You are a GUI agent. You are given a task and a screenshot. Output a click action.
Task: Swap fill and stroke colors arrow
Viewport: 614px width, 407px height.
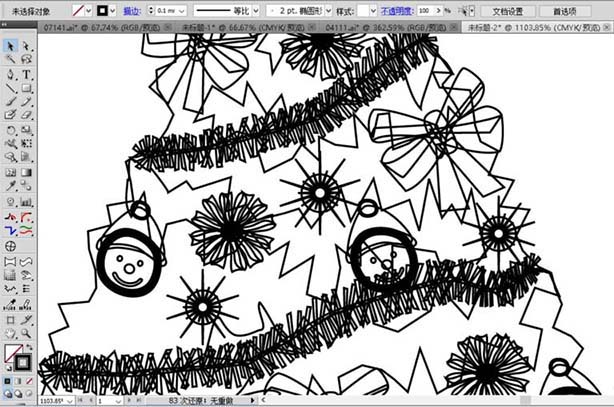pos(29,347)
